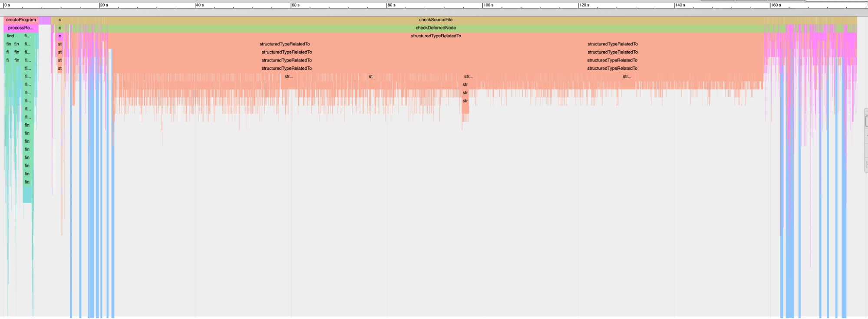This screenshot has width=868, height=319.
Task: Click the 100 s ruler mark
Action: (488, 5)
